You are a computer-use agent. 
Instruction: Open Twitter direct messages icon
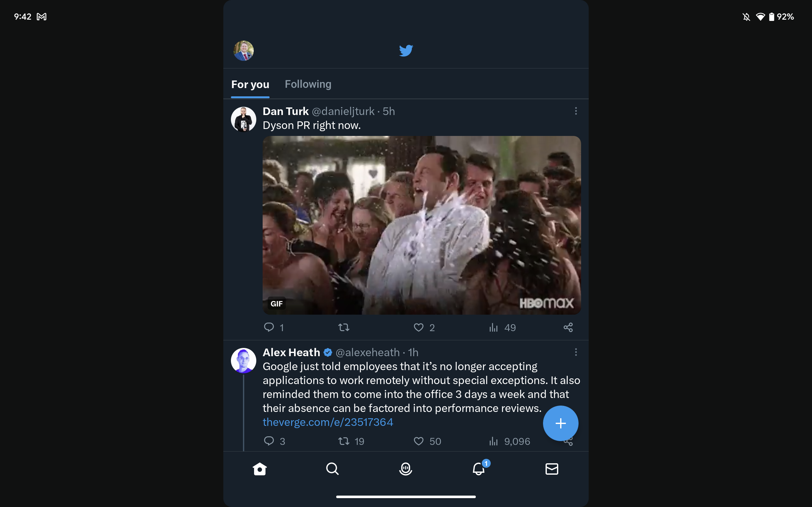(551, 468)
